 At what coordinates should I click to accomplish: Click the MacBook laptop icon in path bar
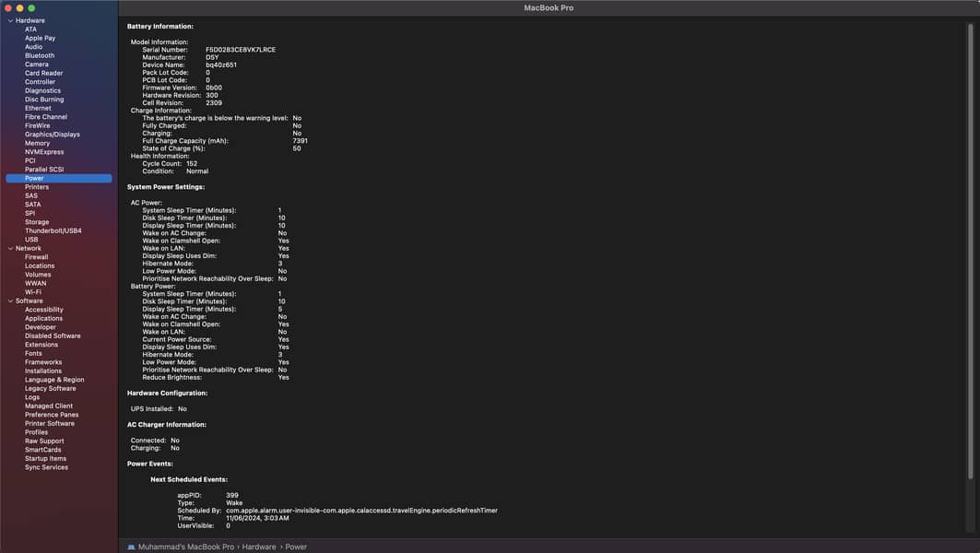[131, 547]
